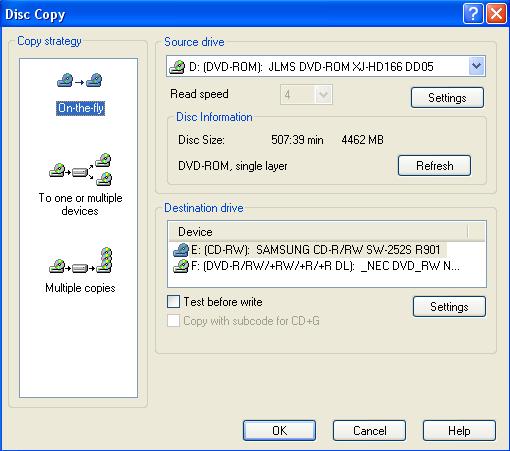Open the Help button
Image resolution: width=510 pixels, height=451 pixels.
point(459,430)
